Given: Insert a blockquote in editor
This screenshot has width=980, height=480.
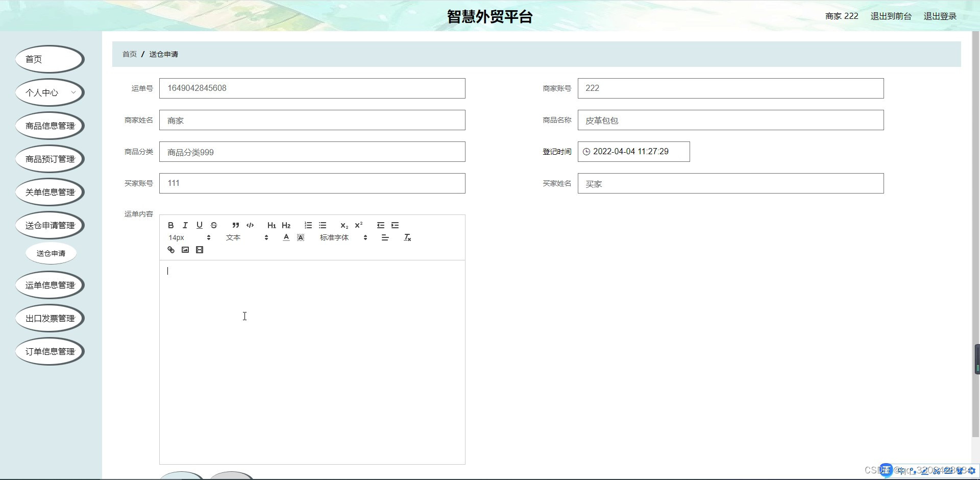Looking at the screenshot, I should 235,225.
